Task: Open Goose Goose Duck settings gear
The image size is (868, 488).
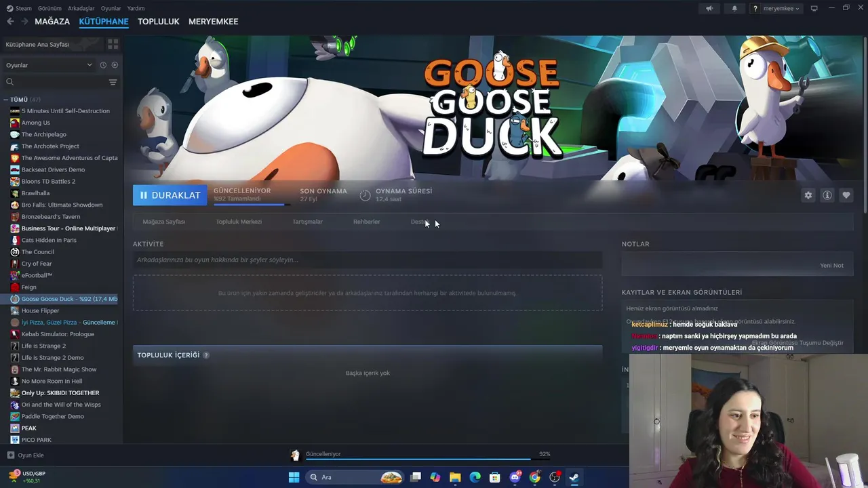Action: 808,195
